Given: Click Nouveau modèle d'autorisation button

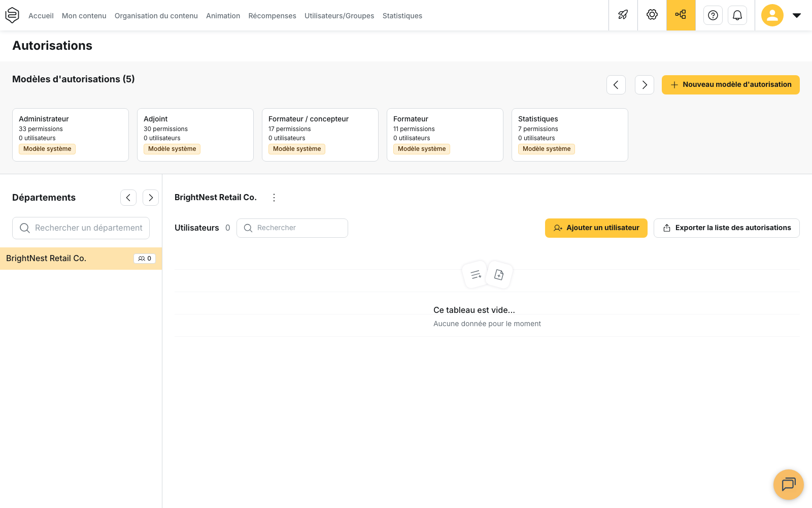Looking at the screenshot, I should point(731,85).
